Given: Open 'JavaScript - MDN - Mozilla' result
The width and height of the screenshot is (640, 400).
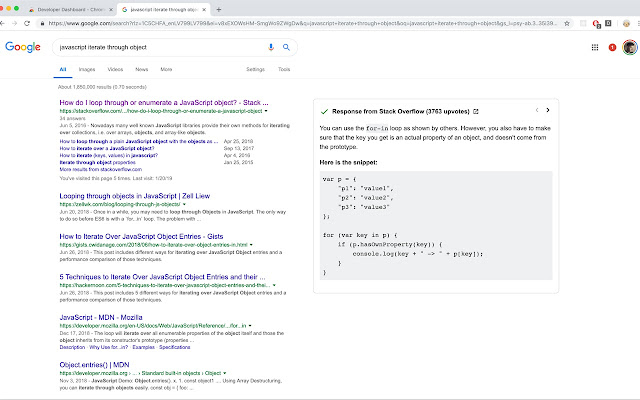Looking at the screenshot, I should (x=101, y=317).
